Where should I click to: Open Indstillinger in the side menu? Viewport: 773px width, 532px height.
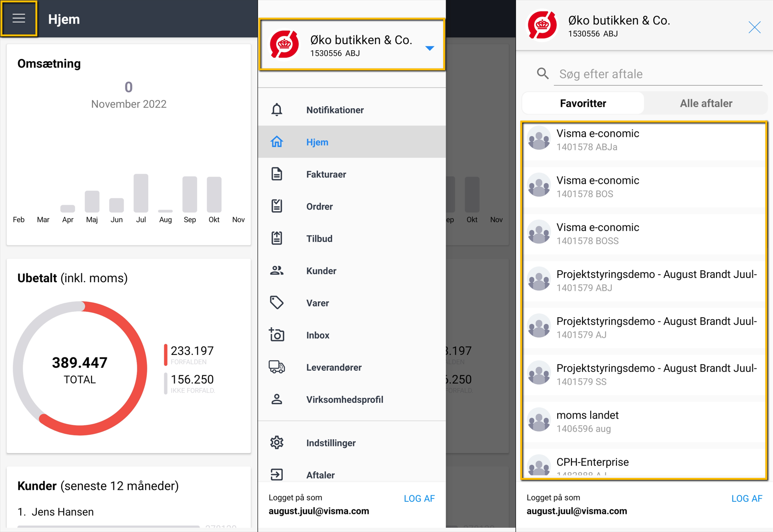pos(352,443)
